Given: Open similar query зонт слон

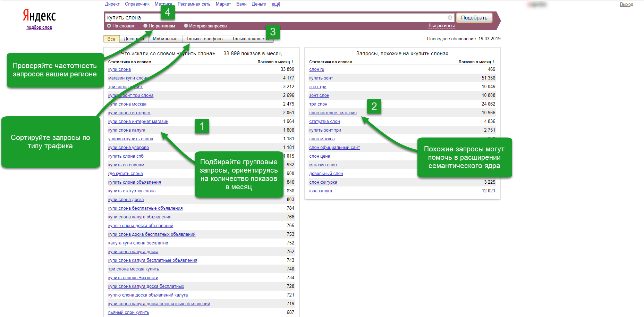Looking at the screenshot, I should pos(319,95).
